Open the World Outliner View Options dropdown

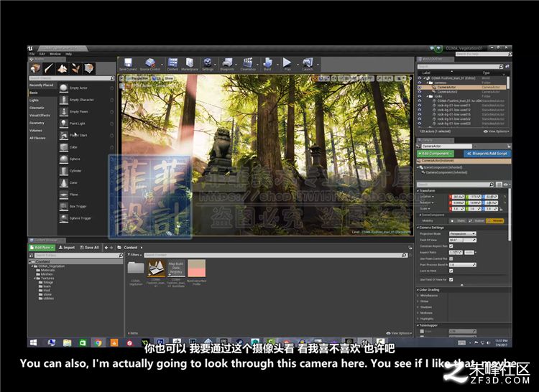(x=497, y=131)
